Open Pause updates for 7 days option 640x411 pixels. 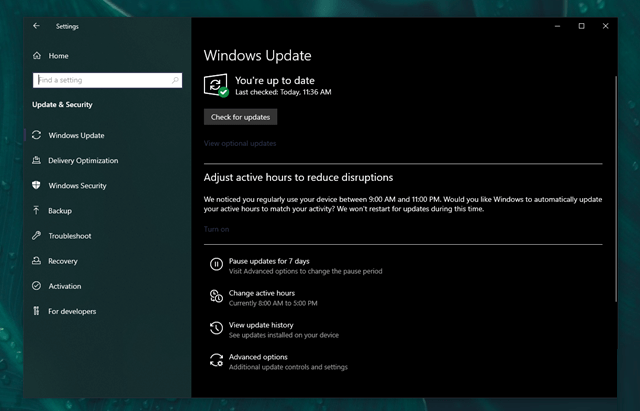pos(269,261)
